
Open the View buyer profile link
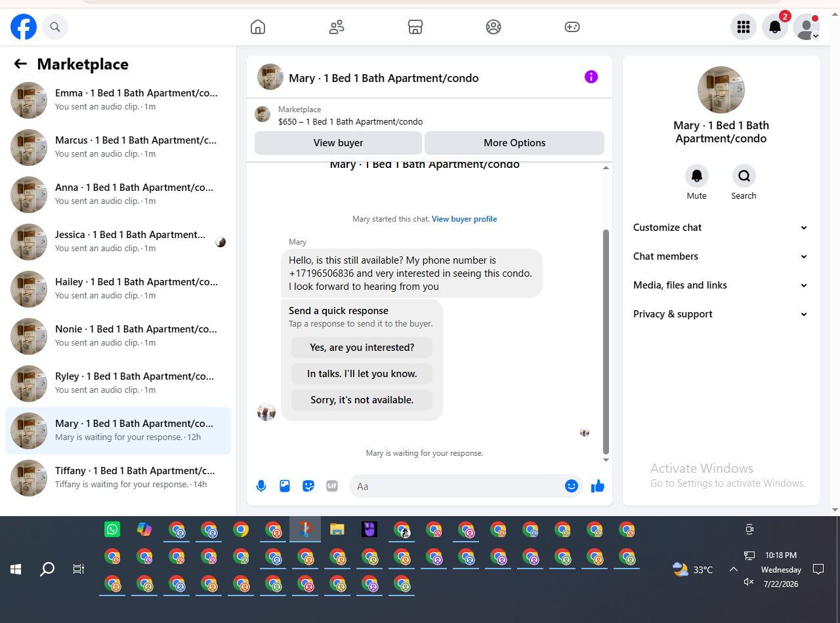click(x=464, y=219)
